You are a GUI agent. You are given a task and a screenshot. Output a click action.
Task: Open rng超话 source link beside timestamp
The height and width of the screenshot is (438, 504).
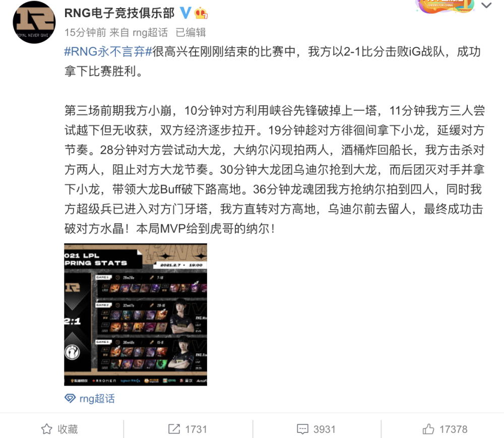(150, 32)
